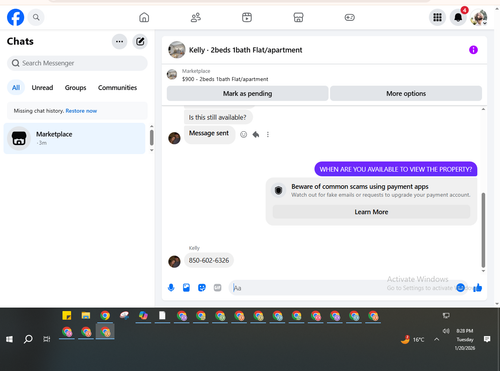The image size is (500, 371).
Task: Select the Unread chats filter
Action: [x=42, y=88]
